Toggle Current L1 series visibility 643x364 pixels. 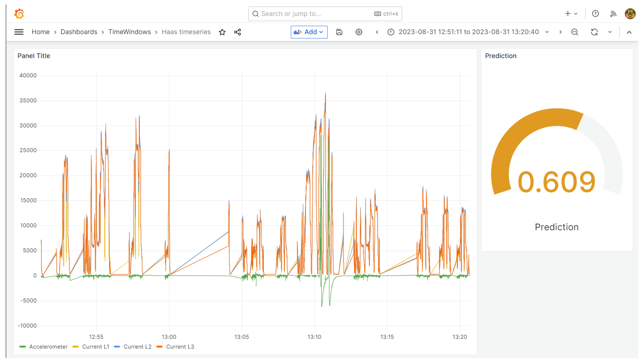[95, 347]
